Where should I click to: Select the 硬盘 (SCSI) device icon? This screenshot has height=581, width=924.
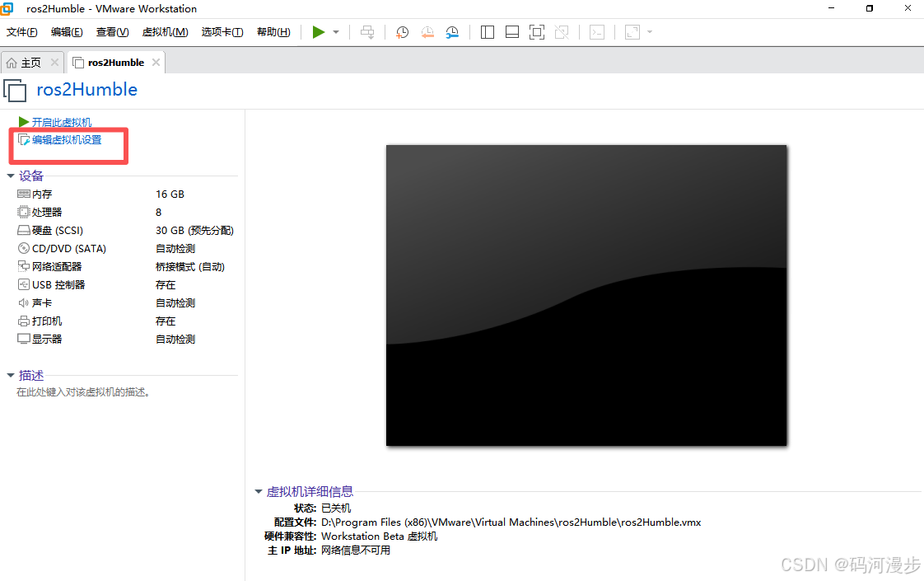(x=24, y=230)
